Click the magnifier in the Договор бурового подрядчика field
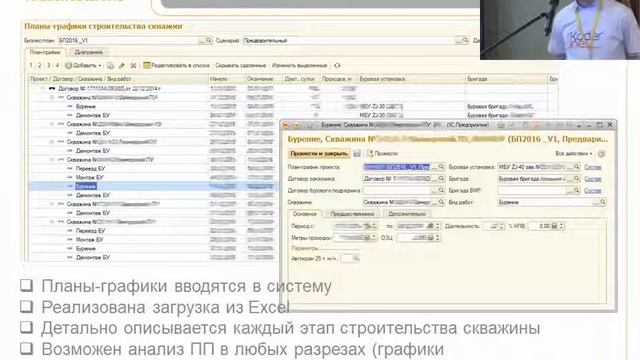Image resolution: width=640 pixels, height=360 pixels. pyautogui.click(x=441, y=190)
